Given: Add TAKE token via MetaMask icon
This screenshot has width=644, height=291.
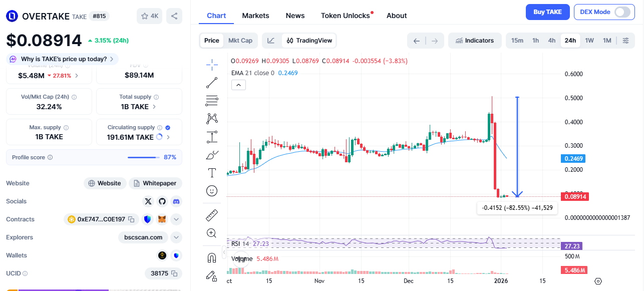Looking at the screenshot, I should click(162, 219).
